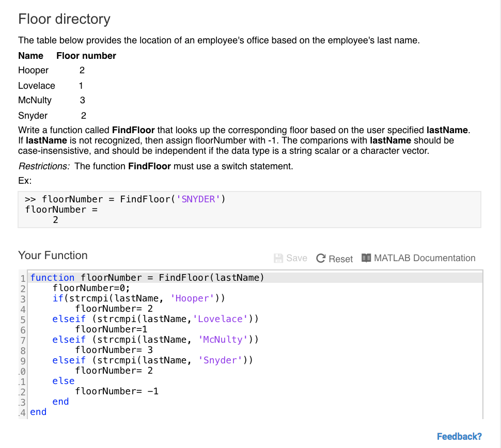This screenshot has width=501, height=448.
Task: Click the 'Restrictions:' italic text
Action: (x=44, y=166)
